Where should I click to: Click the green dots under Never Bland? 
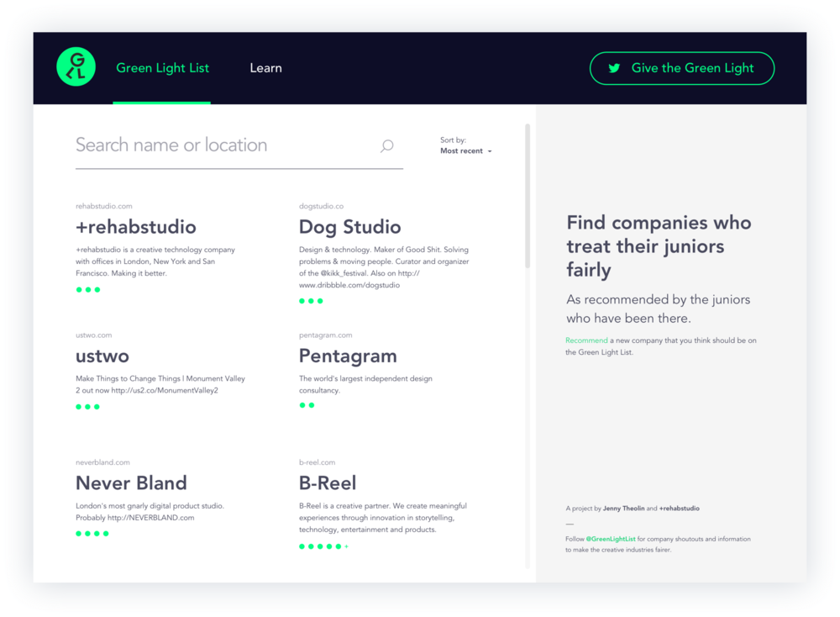(92, 533)
